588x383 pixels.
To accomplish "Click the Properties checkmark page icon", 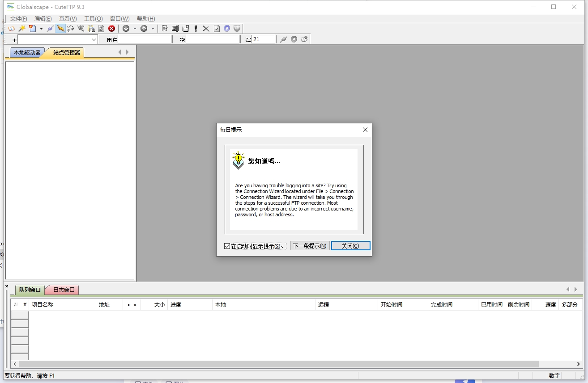I will [x=217, y=29].
